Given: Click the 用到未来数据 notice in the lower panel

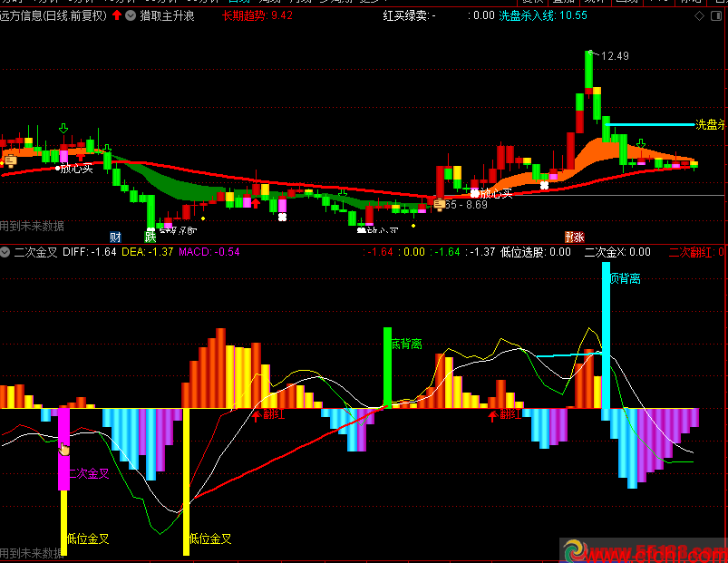Looking at the screenshot, I should click(x=32, y=553).
